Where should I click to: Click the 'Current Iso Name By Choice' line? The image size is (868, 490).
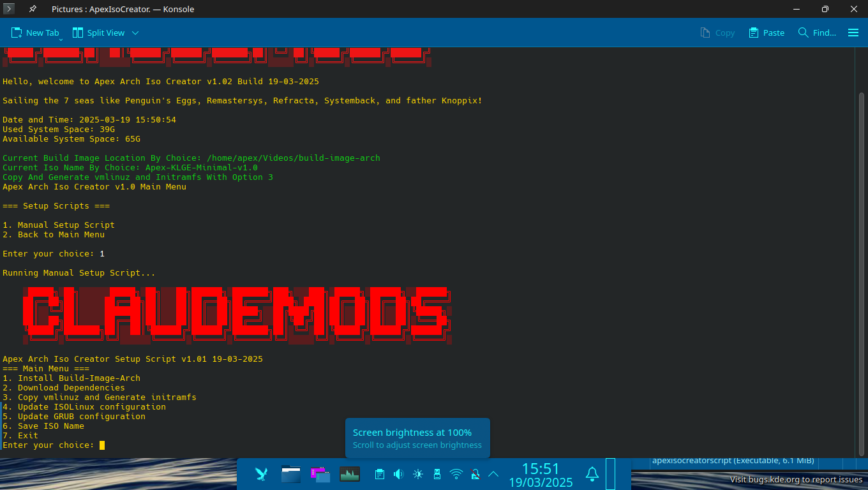(x=130, y=168)
